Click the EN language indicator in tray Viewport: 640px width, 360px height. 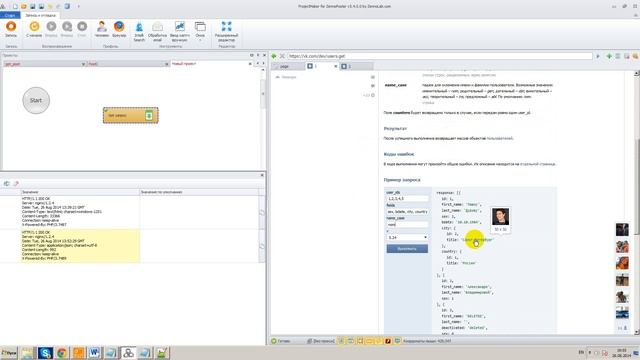click(x=581, y=352)
